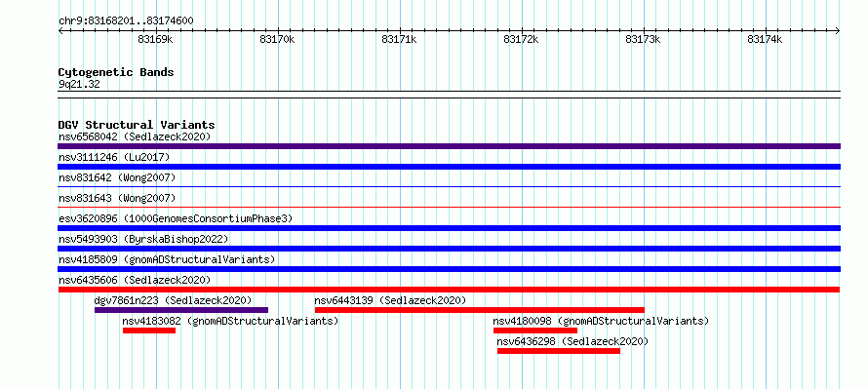The image size is (868, 389).
Task: Click the 83172k ruler tick label
Action: tap(521, 39)
